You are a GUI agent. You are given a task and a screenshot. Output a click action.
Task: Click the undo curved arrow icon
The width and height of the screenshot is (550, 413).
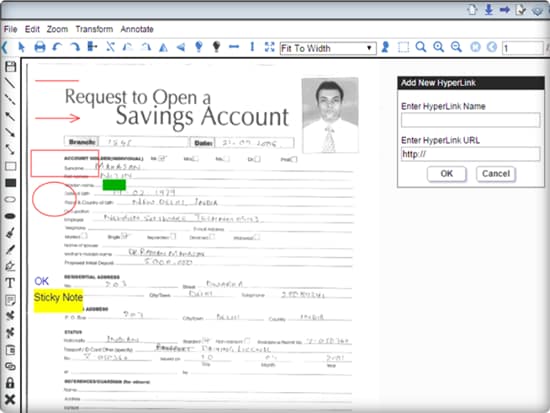[57, 47]
